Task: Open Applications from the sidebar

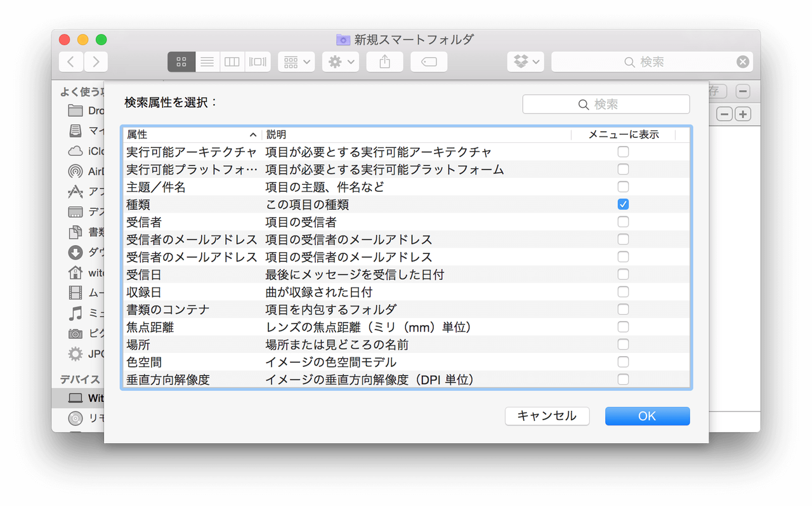Action: coord(75,192)
